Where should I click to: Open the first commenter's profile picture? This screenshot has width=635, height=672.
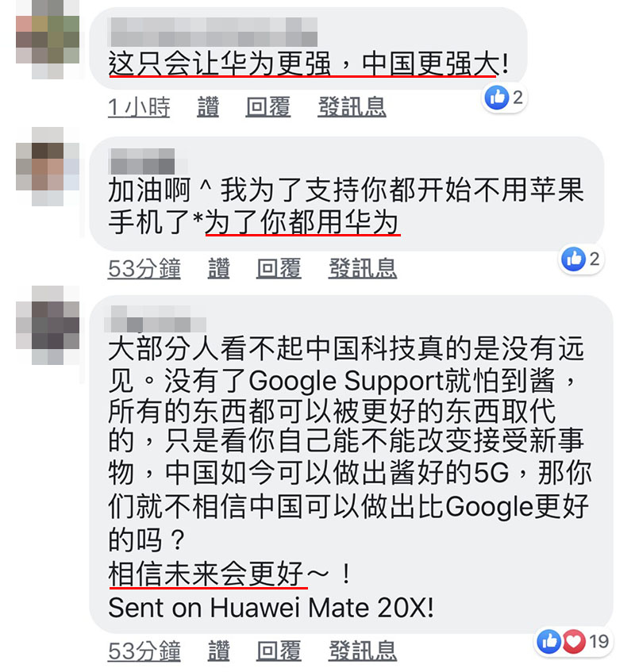pos(48,40)
